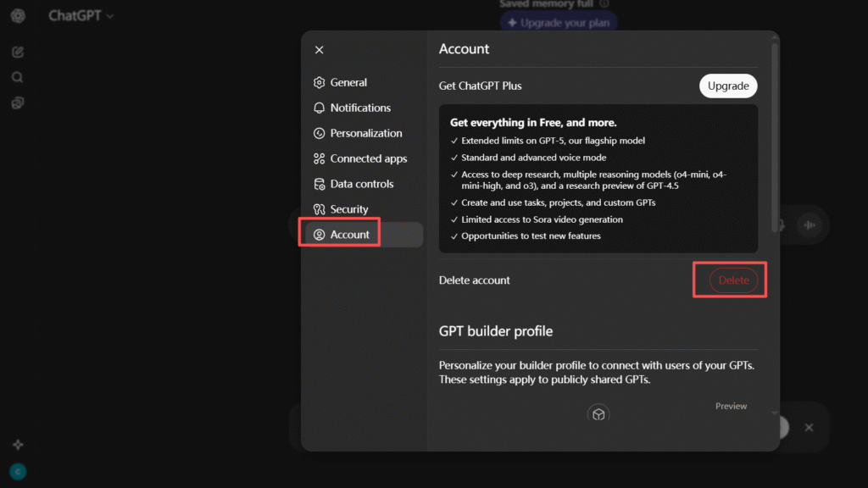Click the 'GPT builder profile' heading
868x488 pixels.
coord(495,331)
